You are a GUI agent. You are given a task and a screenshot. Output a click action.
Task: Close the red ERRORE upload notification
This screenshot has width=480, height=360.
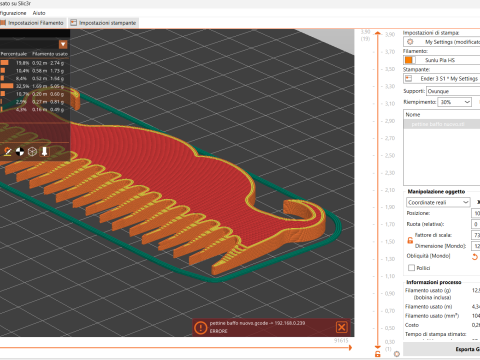(x=342, y=327)
